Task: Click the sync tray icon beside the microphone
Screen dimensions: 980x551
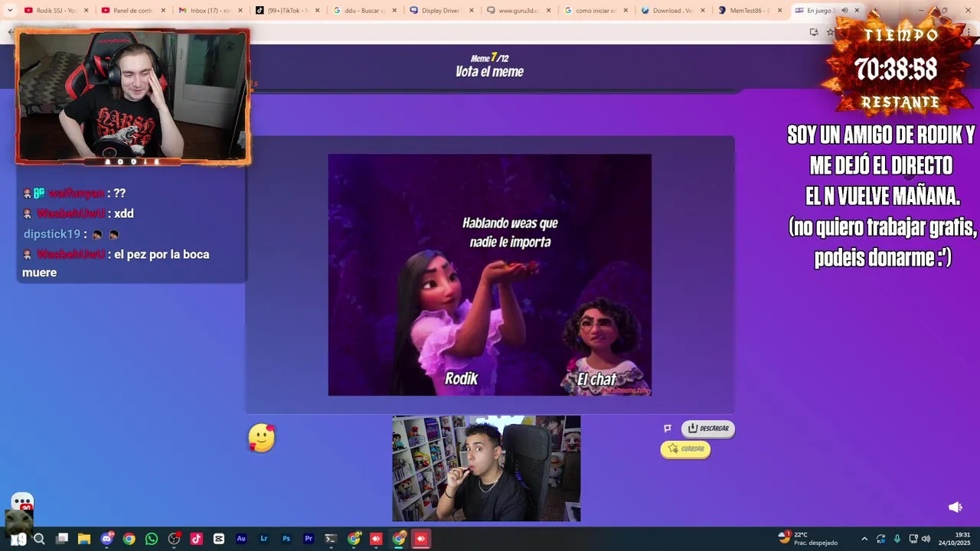Action: click(881, 539)
